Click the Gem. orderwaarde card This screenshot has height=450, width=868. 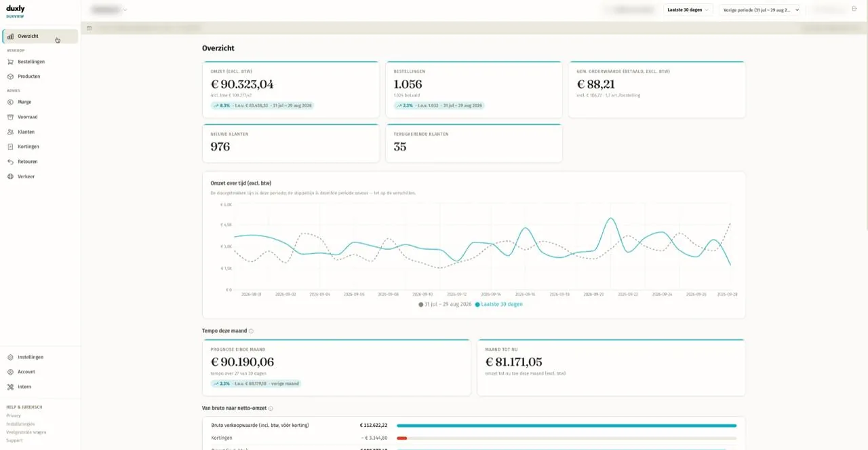(x=657, y=90)
